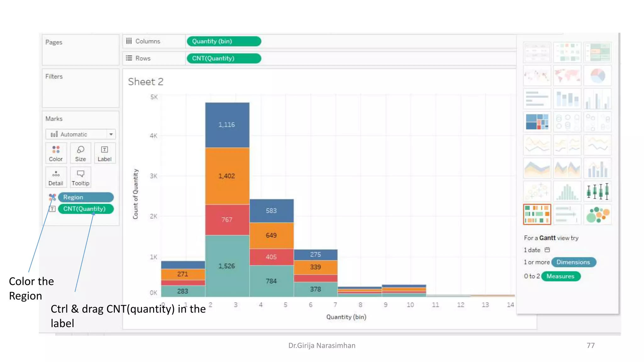Choose the packed bubbles chart type

(597, 215)
